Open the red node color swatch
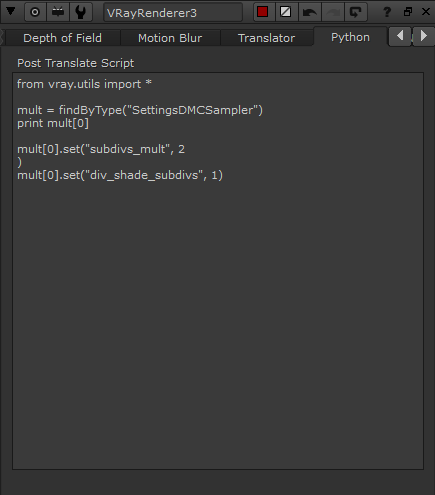435x495 pixels. click(263, 12)
